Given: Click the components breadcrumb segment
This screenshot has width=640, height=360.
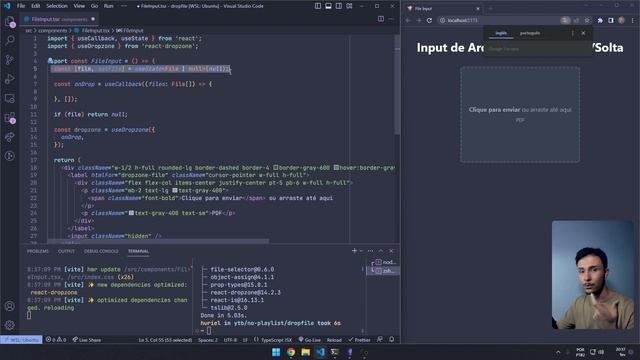Looking at the screenshot, I should pos(52,31).
